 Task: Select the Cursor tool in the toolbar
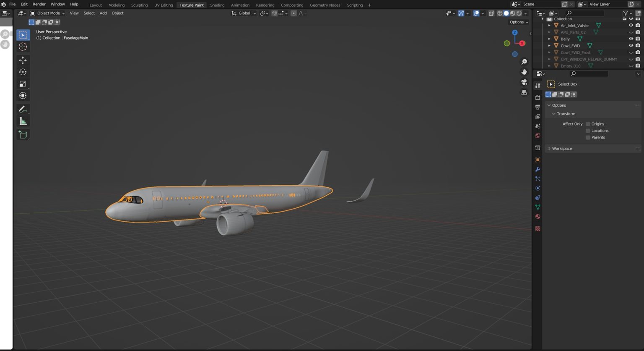coord(23,47)
